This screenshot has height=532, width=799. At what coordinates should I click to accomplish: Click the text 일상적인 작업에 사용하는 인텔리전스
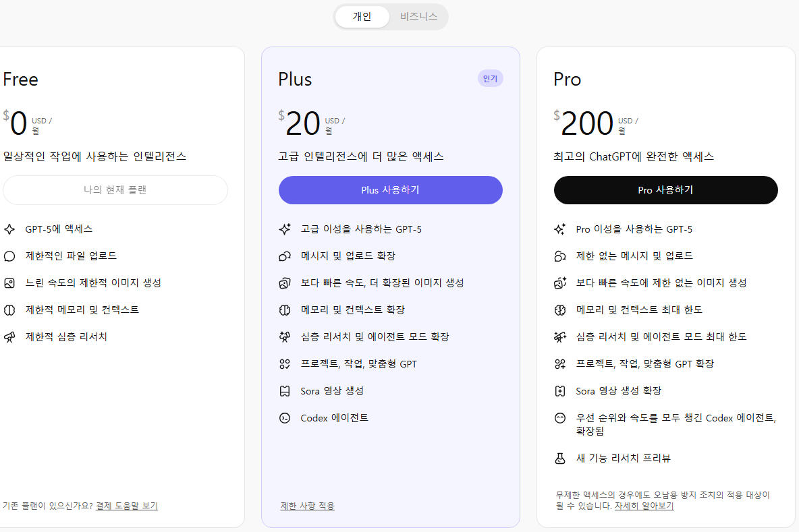point(94,157)
